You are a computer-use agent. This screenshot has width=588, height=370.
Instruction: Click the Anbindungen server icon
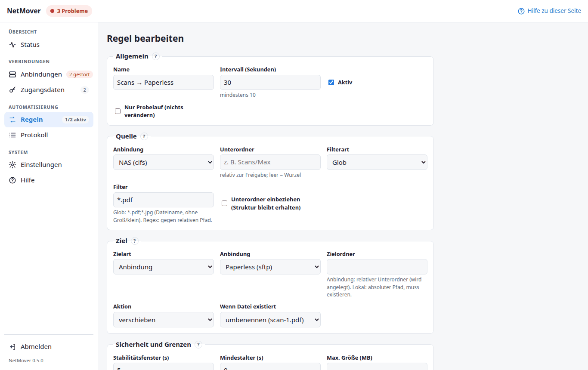coord(12,74)
